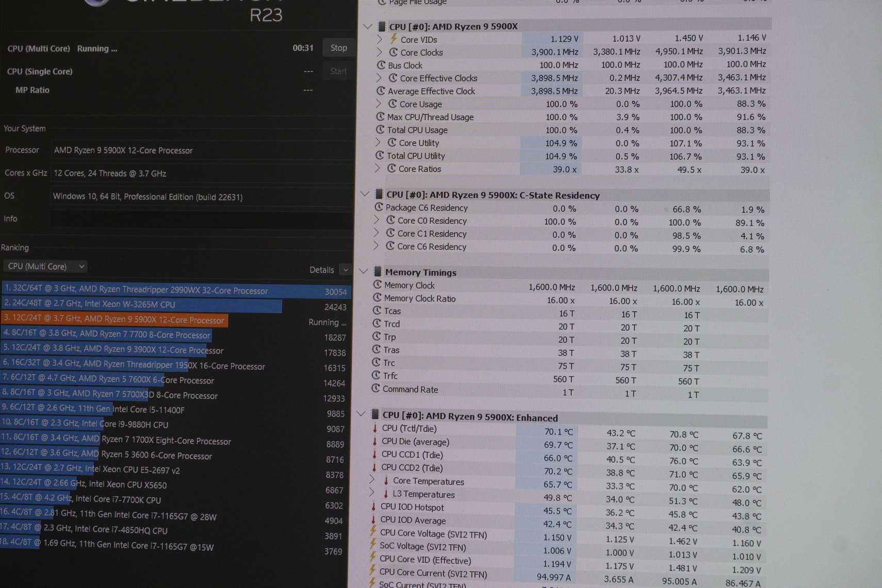Screen dimensions: 882x588
Task: Click the Info text field
Action: tap(201, 219)
